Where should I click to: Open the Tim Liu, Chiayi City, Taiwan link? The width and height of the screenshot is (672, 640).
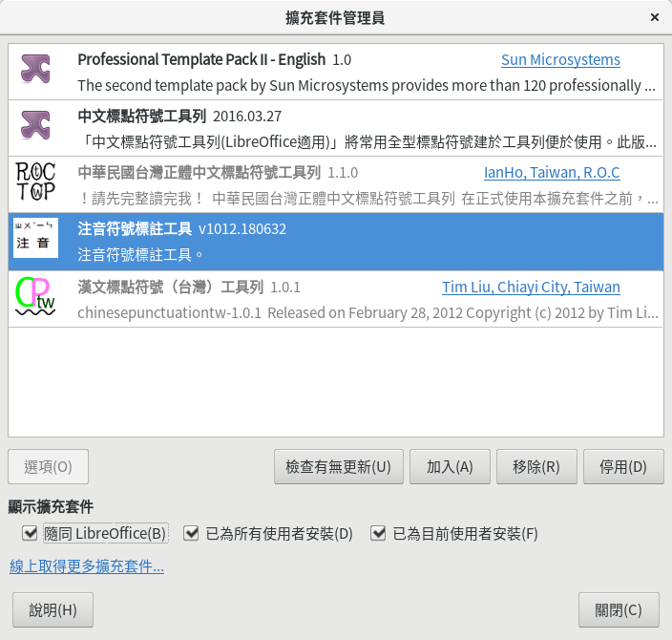531,287
